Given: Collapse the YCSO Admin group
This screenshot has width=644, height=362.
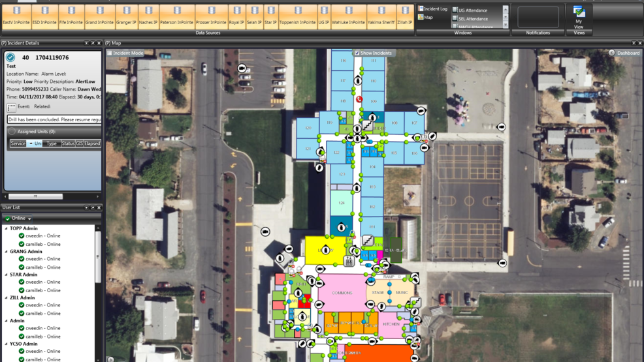Looking at the screenshot, I should [6, 344].
